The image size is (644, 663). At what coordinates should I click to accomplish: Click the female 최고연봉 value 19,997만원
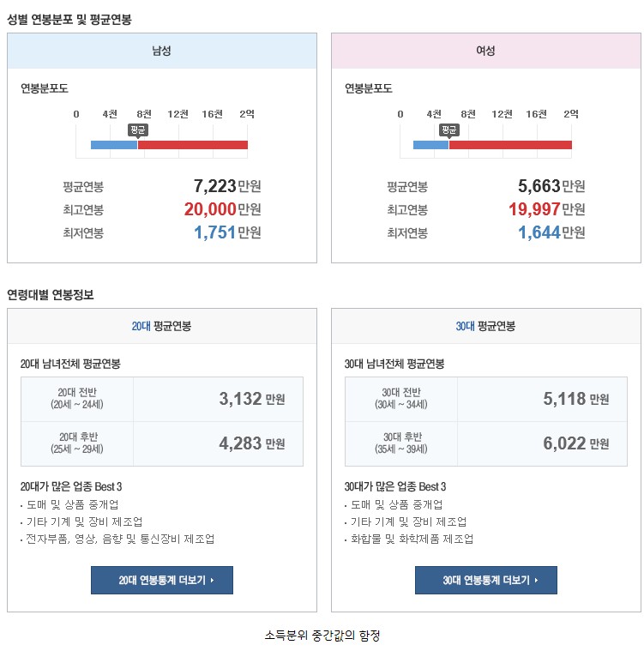pyautogui.click(x=547, y=209)
